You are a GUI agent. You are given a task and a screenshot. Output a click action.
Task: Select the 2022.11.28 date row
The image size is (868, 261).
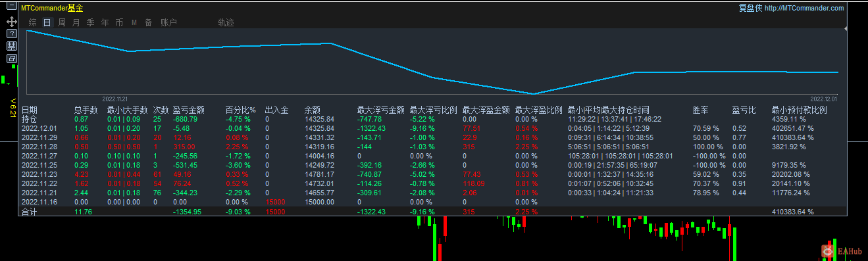tap(39, 147)
